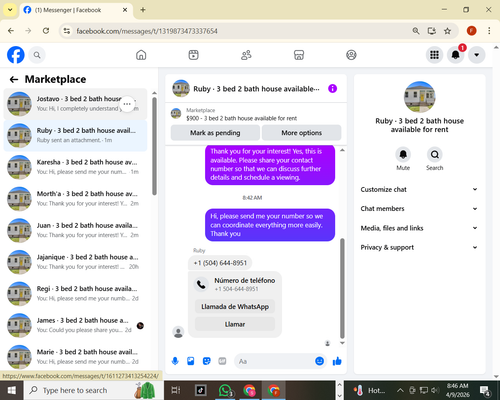
Task: Open the Marie conversation
Action: coord(75,357)
